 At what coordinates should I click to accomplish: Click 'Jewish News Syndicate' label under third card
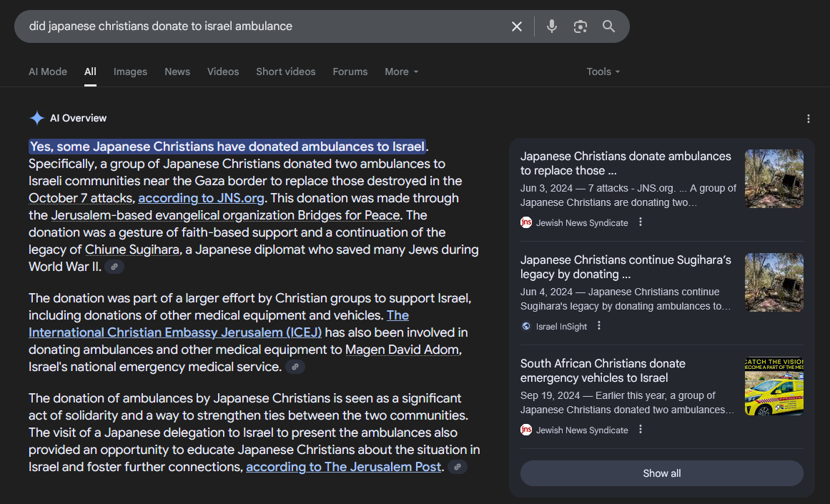(582, 430)
